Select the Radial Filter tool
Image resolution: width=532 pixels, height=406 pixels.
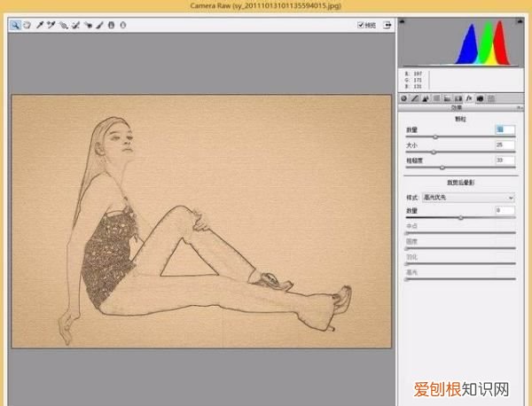(x=123, y=25)
